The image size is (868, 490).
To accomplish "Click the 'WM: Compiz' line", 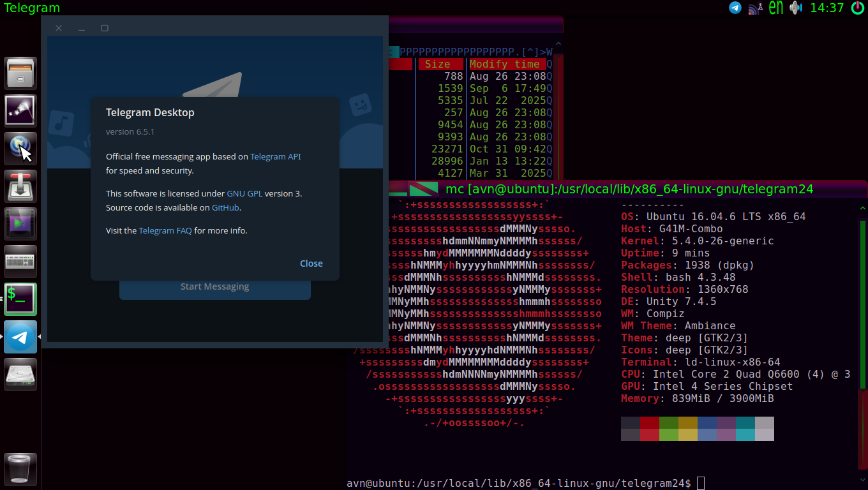I will [653, 313].
